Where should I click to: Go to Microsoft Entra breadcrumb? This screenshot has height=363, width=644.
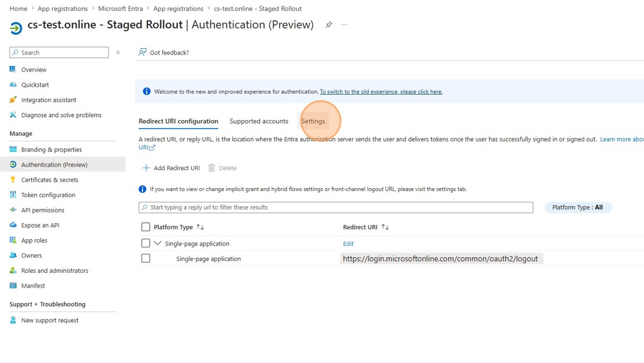120,9
